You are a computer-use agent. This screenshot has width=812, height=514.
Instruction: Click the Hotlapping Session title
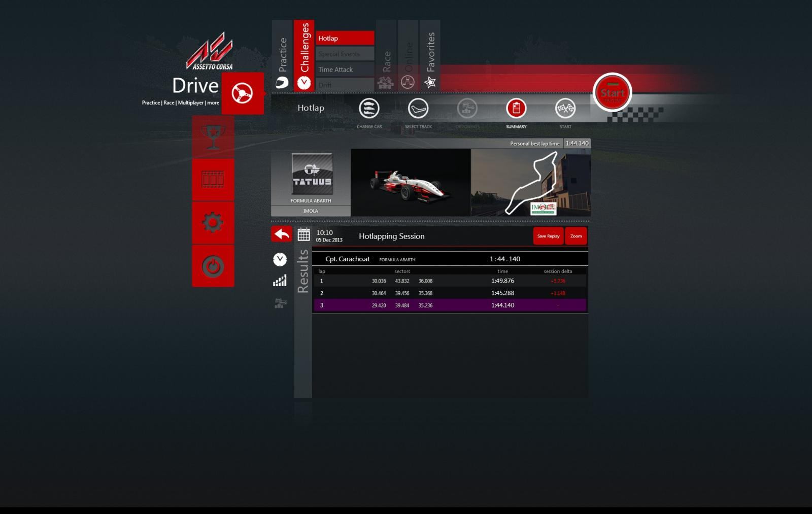point(392,236)
